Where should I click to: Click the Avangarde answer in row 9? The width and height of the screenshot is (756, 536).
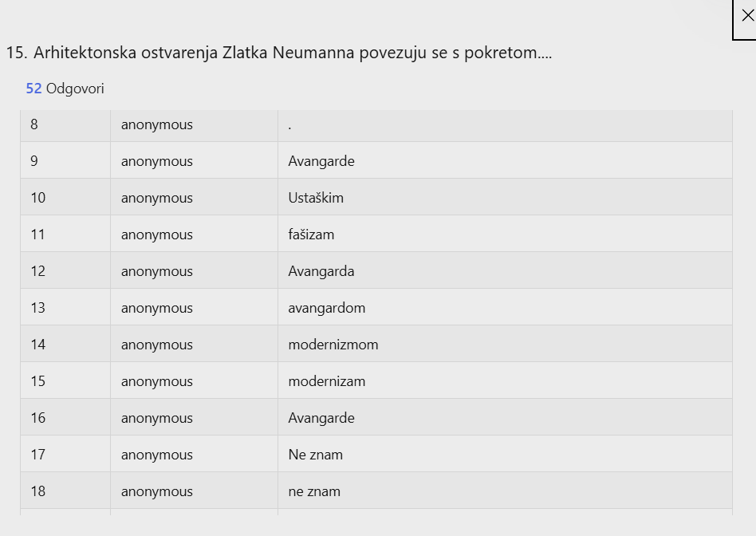click(x=321, y=161)
